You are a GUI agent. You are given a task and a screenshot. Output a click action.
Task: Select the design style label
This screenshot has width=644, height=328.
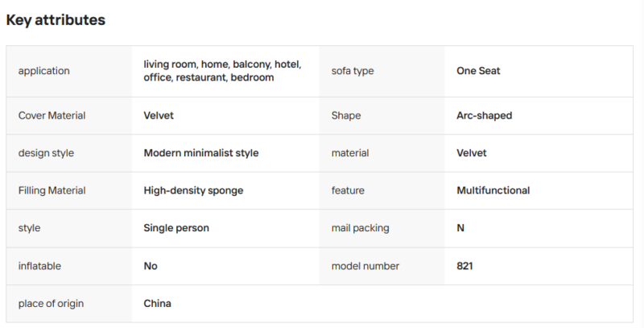click(x=46, y=153)
